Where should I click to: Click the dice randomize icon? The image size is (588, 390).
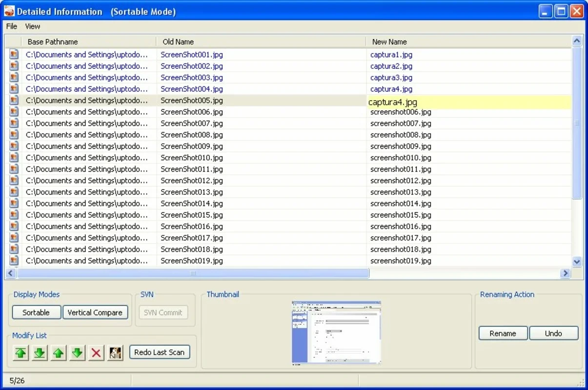click(115, 353)
